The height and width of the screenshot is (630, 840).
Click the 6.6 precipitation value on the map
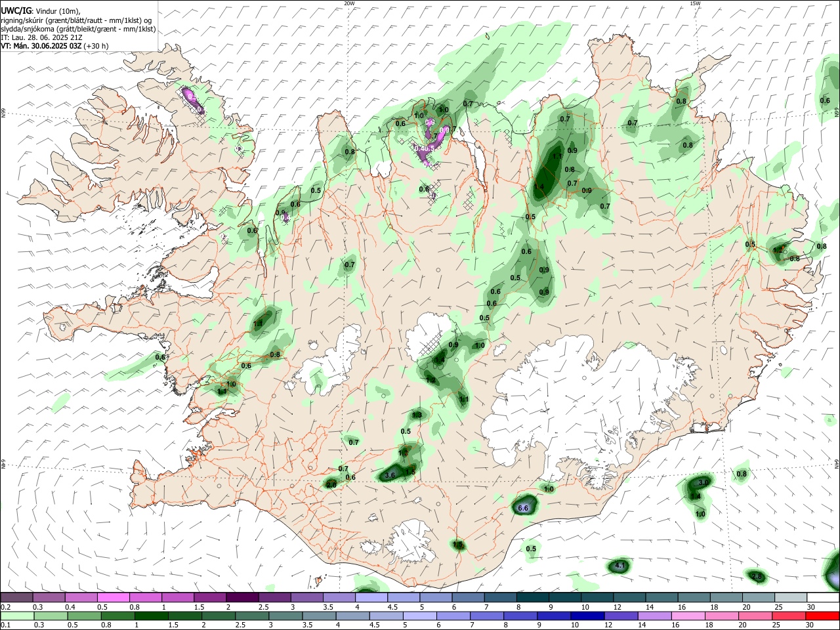click(524, 508)
